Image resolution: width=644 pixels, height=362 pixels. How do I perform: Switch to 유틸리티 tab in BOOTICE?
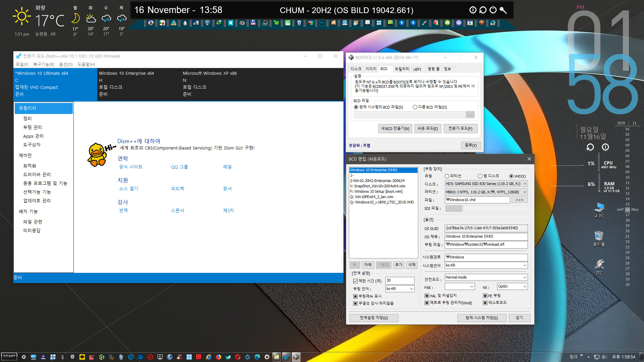(x=402, y=69)
